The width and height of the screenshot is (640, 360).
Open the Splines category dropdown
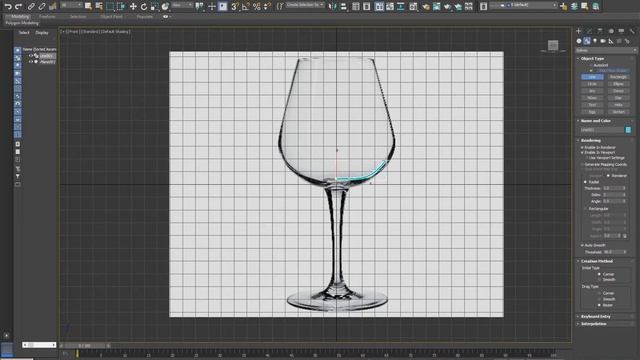pos(606,50)
